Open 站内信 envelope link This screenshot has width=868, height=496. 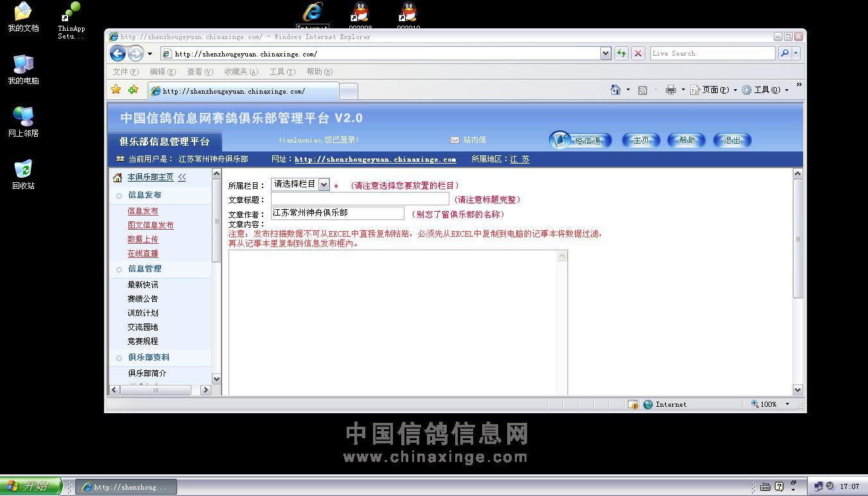coord(468,140)
